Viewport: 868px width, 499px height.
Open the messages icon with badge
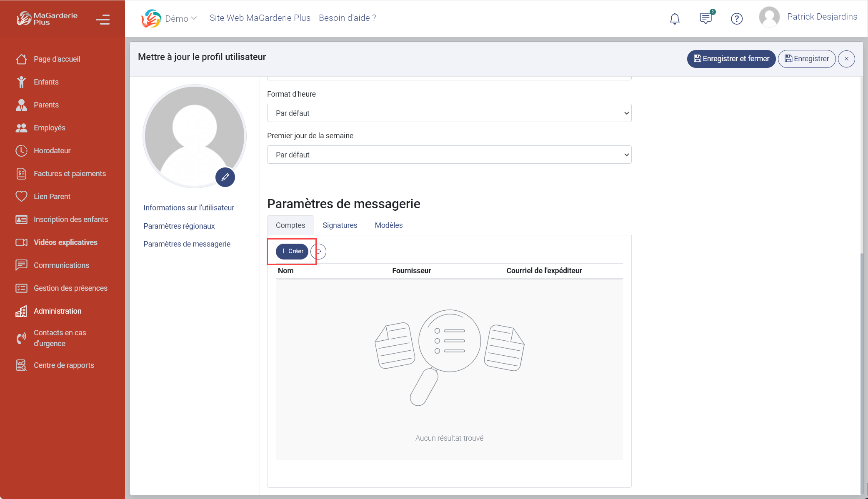pyautogui.click(x=705, y=18)
